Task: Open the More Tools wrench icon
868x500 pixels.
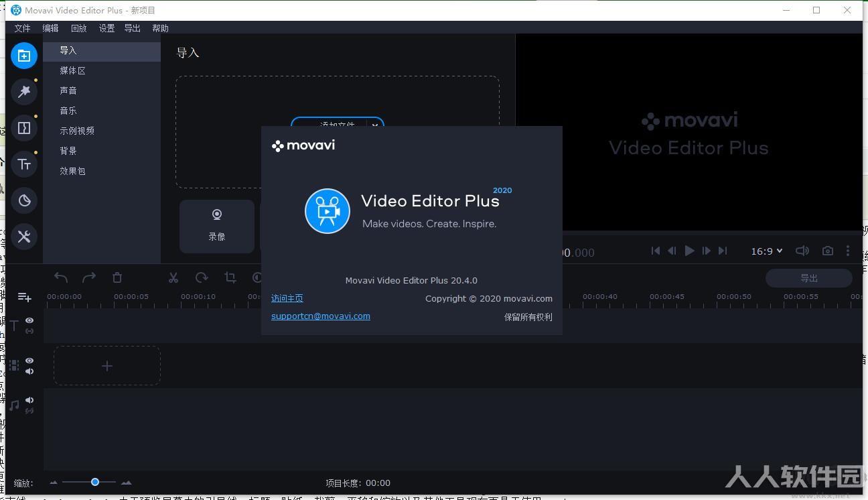Action: (24, 237)
